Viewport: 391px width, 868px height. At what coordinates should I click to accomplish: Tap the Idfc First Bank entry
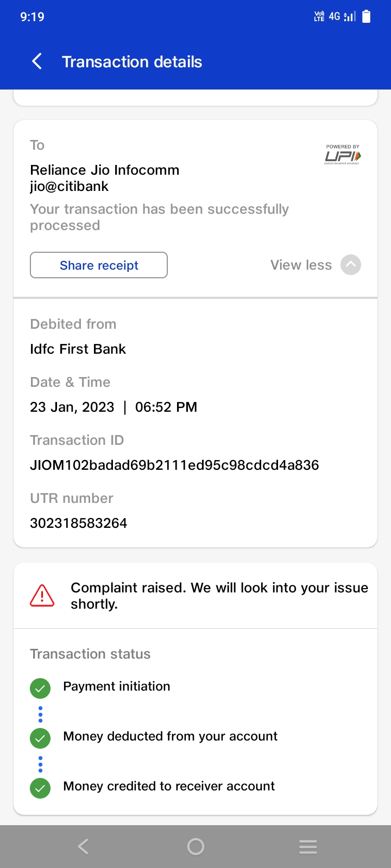[78, 349]
